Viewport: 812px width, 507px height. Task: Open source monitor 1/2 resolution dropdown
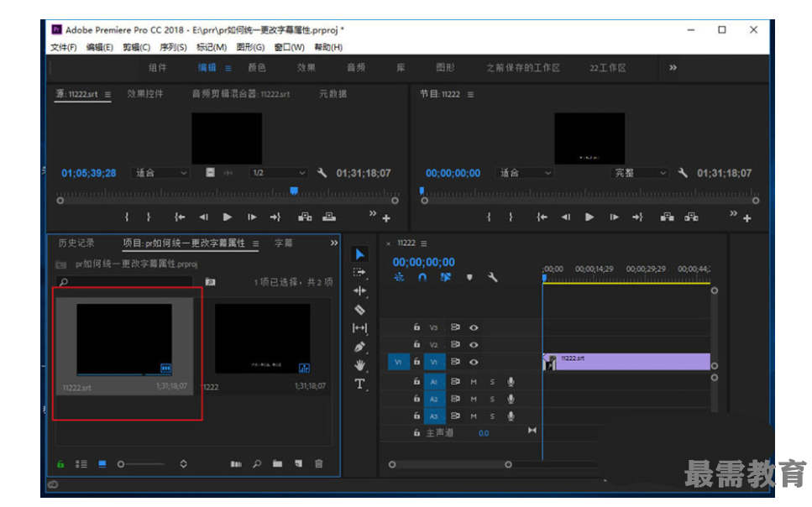point(279,173)
